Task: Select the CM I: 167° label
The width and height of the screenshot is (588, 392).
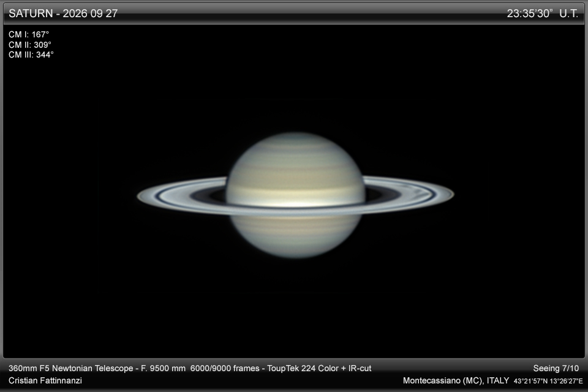Action: (x=29, y=34)
